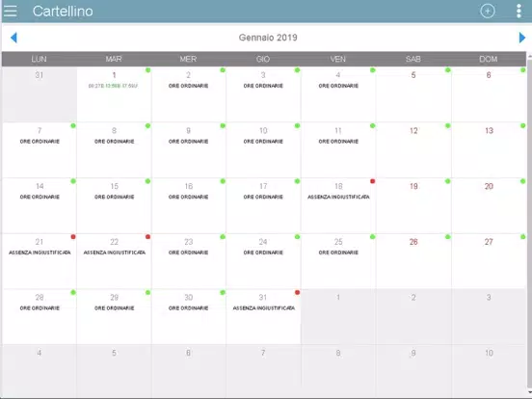
Task: Select Sunday 6 day number
Action: [489, 75]
